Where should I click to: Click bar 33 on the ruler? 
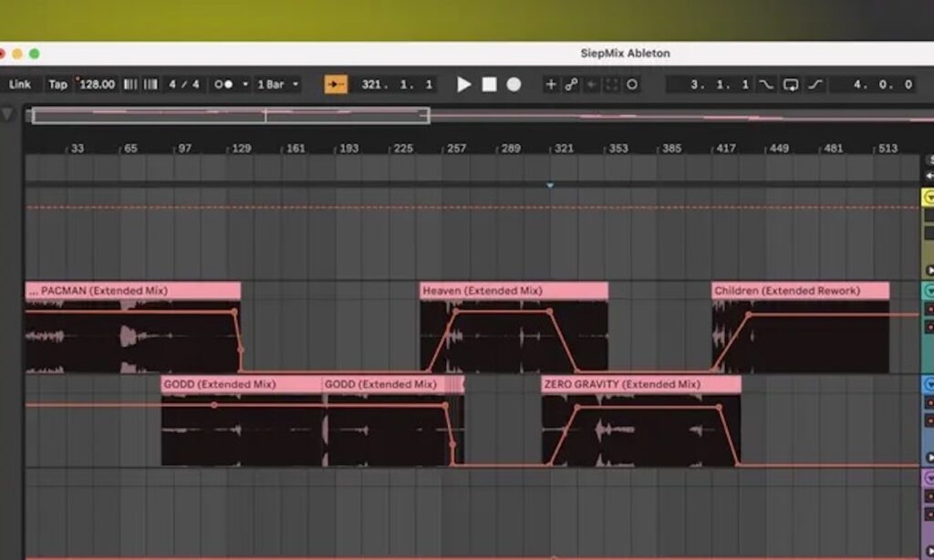pos(78,149)
